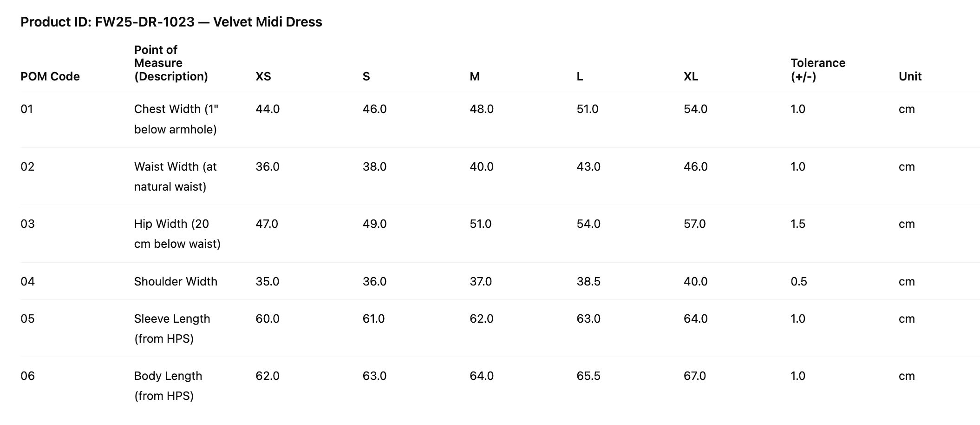
Task: Select the Waist Width description cell
Action: (175, 176)
